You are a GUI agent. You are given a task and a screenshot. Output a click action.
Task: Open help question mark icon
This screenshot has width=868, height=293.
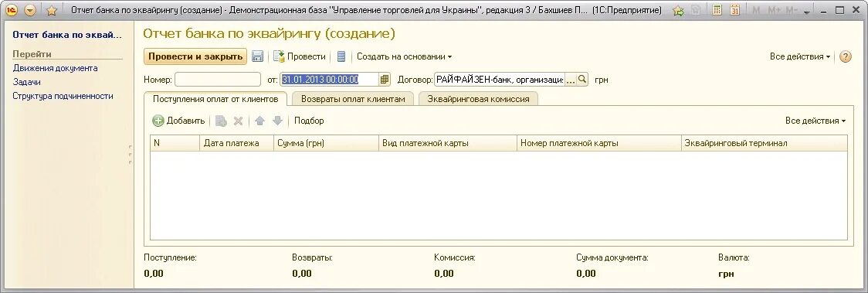[x=846, y=56]
